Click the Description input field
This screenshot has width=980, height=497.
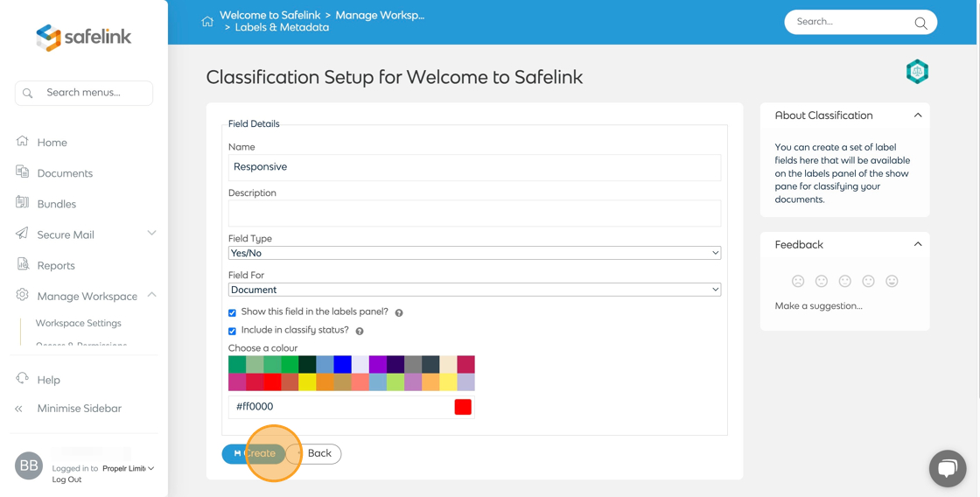(x=474, y=213)
